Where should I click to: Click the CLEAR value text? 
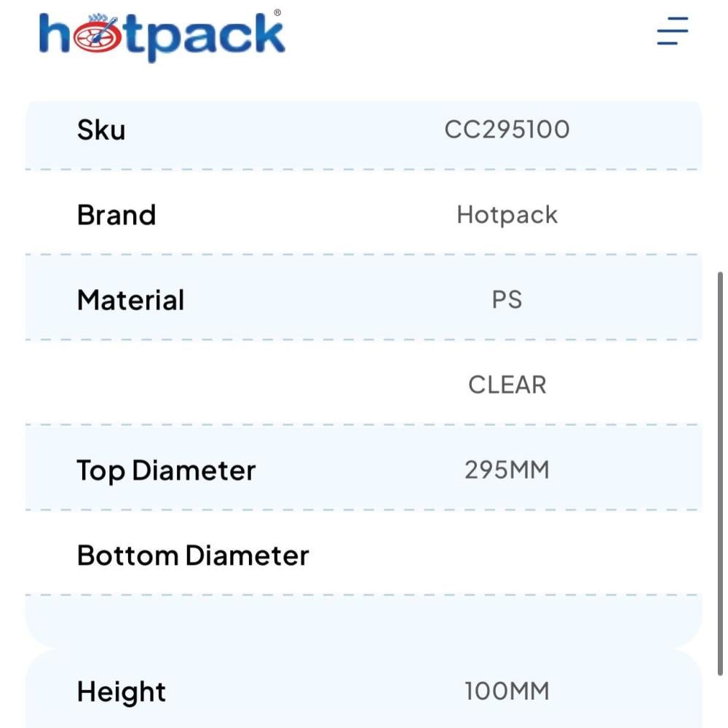pyautogui.click(x=507, y=385)
